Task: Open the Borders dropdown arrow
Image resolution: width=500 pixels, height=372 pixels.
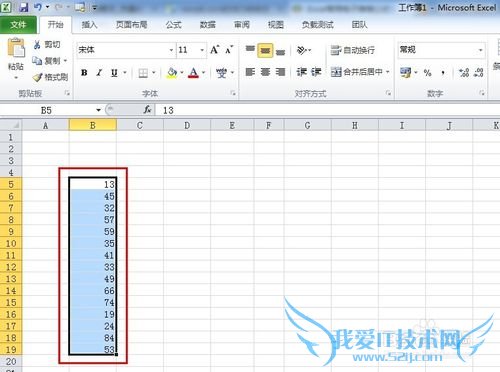Action: click(x=154, y=72)
